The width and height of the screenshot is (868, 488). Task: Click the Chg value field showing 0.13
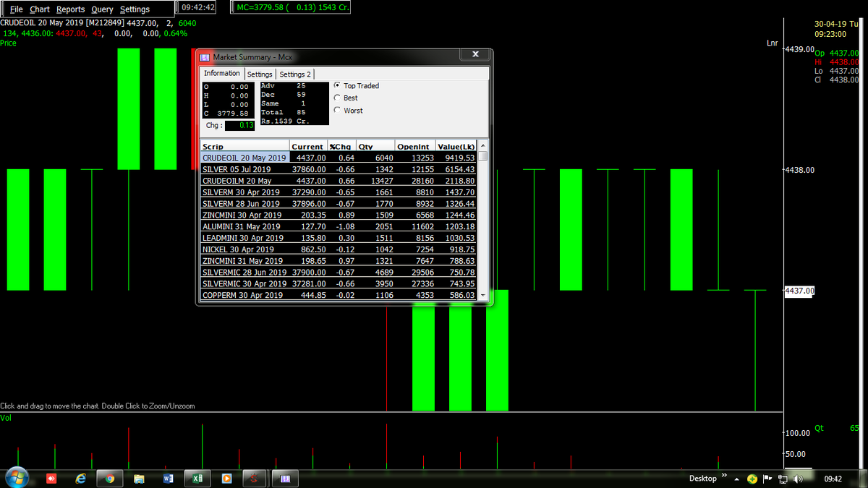click(239, 126)
